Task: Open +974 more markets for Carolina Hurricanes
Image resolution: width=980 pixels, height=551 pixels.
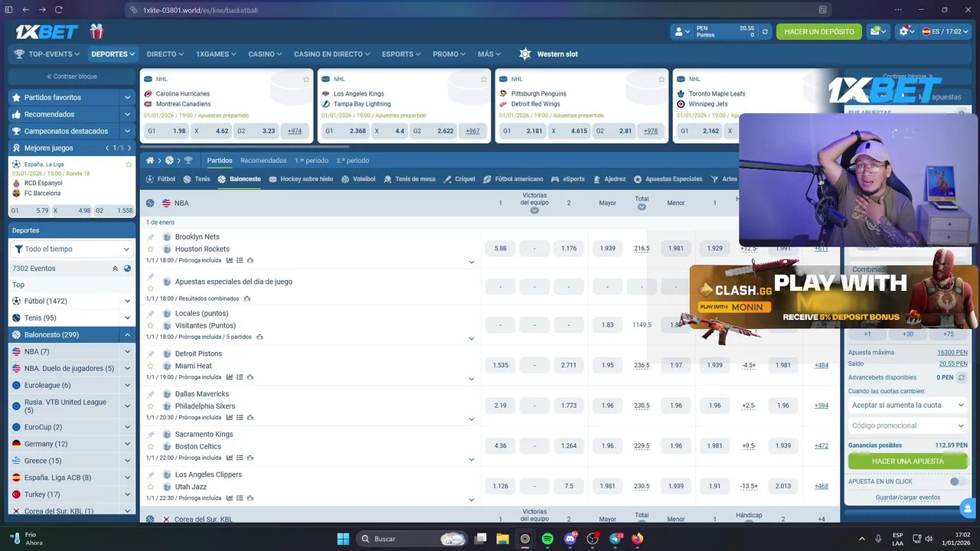Action: point(295,131)
